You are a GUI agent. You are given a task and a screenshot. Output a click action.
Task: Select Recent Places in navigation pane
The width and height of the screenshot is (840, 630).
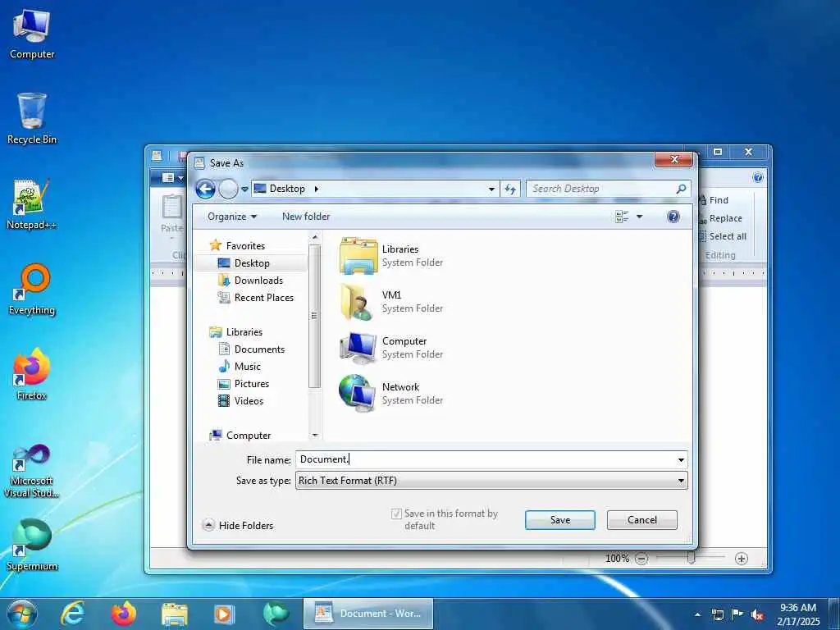click(x=263, y=297)
